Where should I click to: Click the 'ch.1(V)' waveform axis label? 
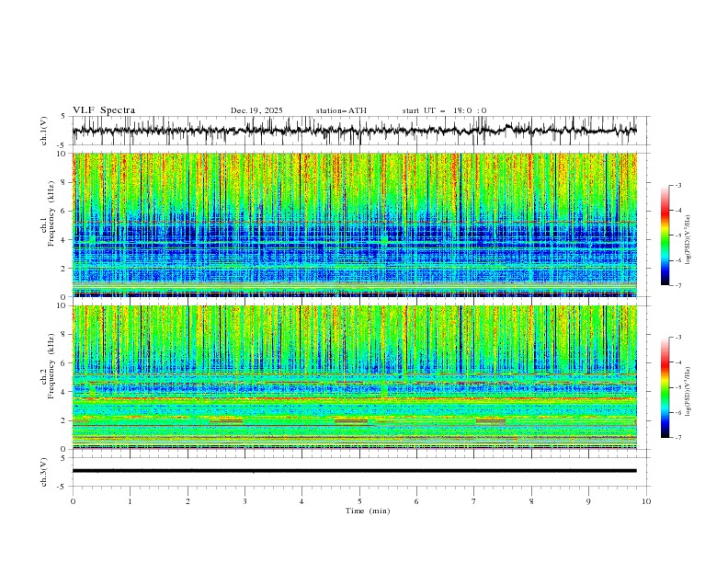click(43, 131)
